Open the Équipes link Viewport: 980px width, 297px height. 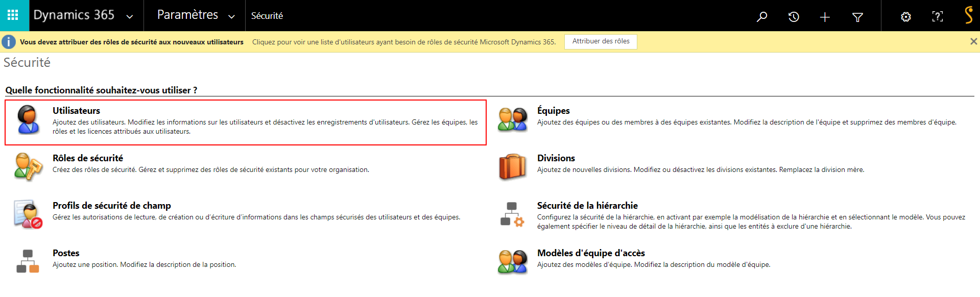[x=553, y=111]
